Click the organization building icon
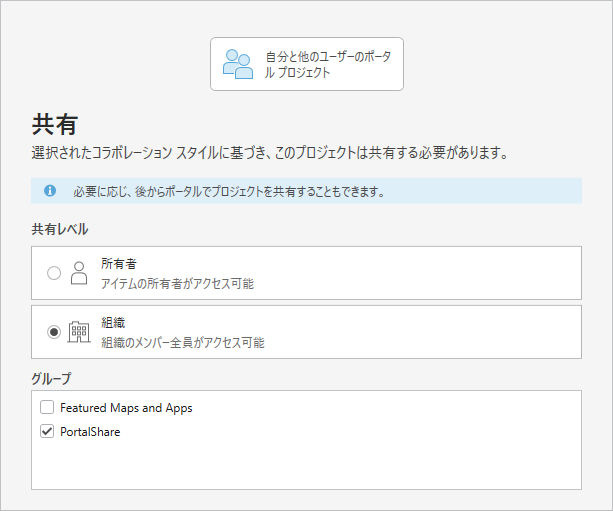 click(79, 332)
